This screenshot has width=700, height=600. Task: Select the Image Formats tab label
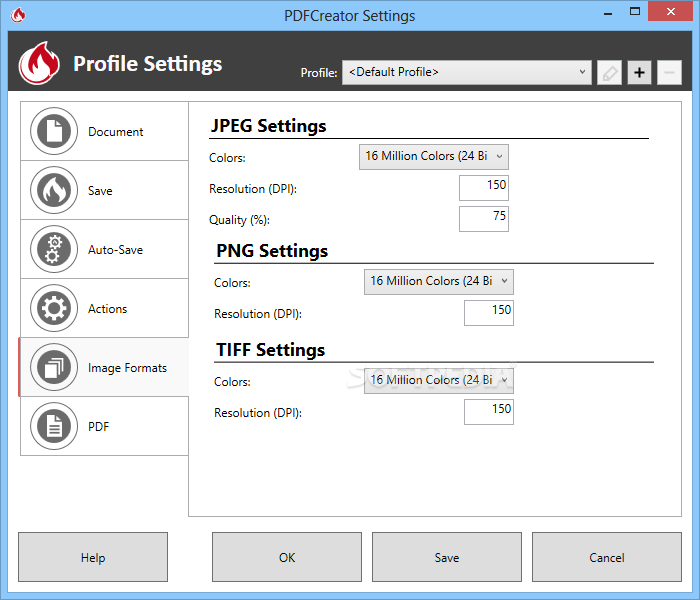coord(127,368)
